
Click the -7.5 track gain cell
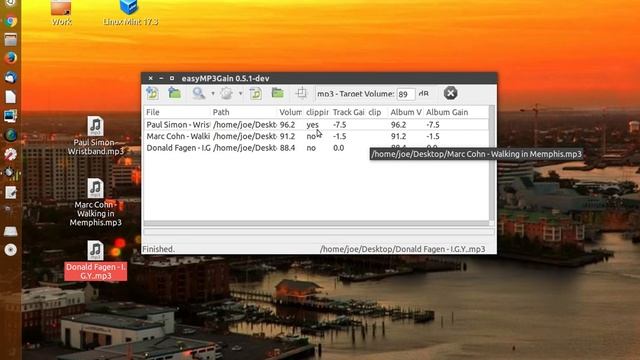(340, 125)
